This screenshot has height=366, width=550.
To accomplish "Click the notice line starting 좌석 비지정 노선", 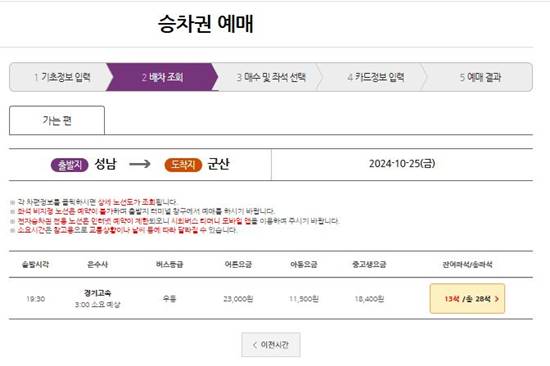I will 146,211.
